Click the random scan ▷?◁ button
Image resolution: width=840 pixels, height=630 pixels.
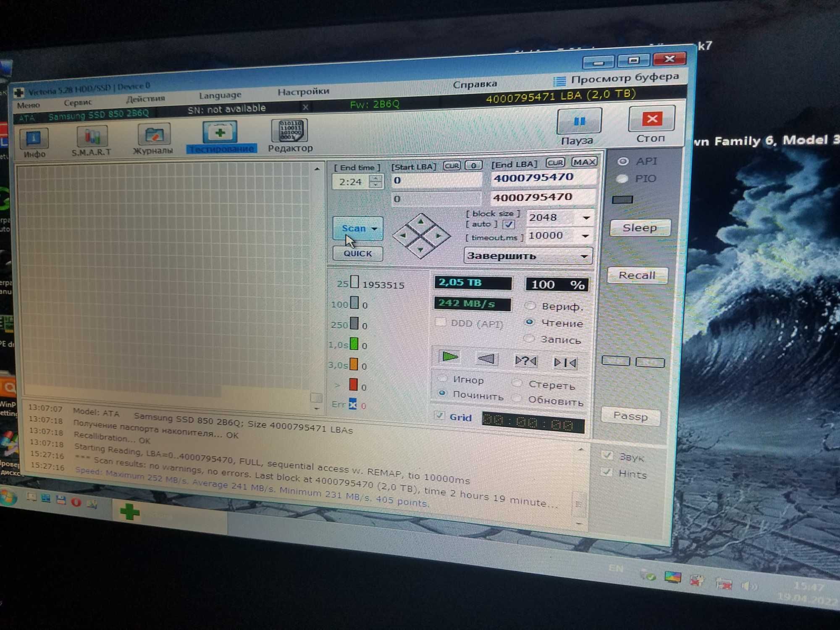tap(525, 360)
